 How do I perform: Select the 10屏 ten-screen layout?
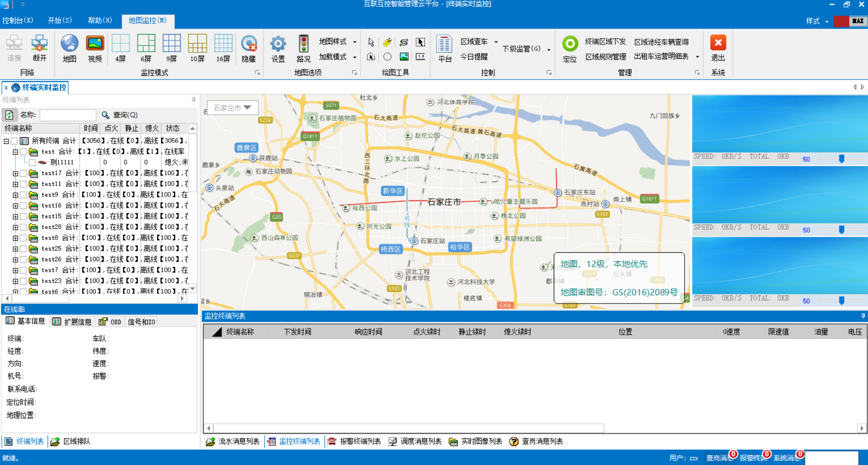(x=197, y=48)
